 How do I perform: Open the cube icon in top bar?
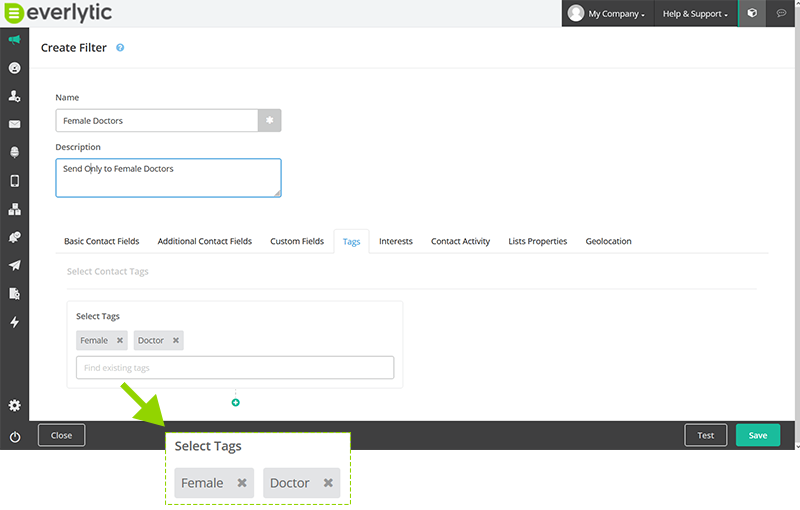[x=752, y=13]
